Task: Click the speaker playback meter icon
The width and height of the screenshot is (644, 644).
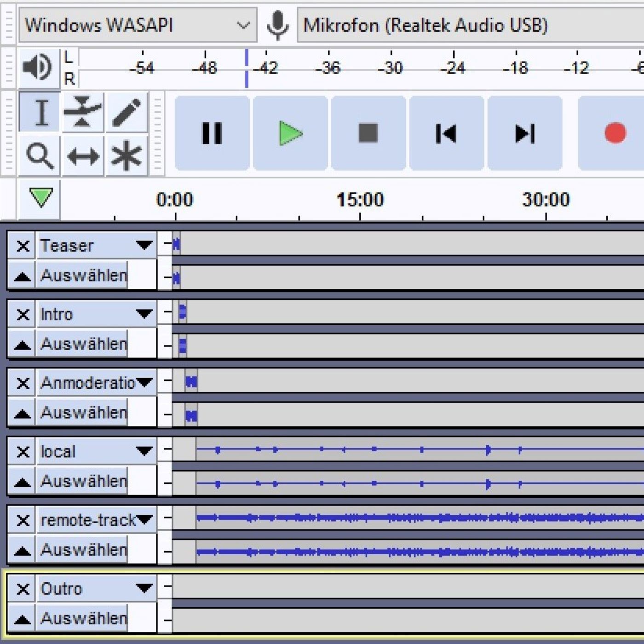Action: (39, 68)
